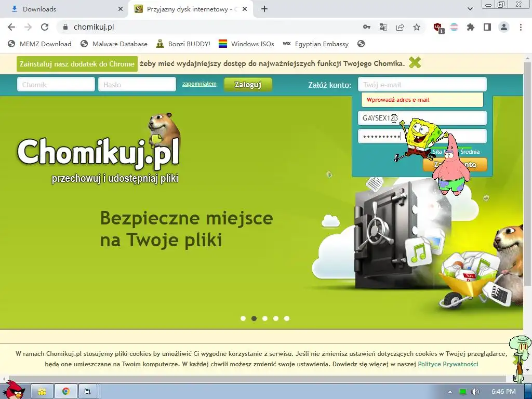532x399 pixels.
Task: Open the file explorer taskbar icon
Action: click(42, 392)
